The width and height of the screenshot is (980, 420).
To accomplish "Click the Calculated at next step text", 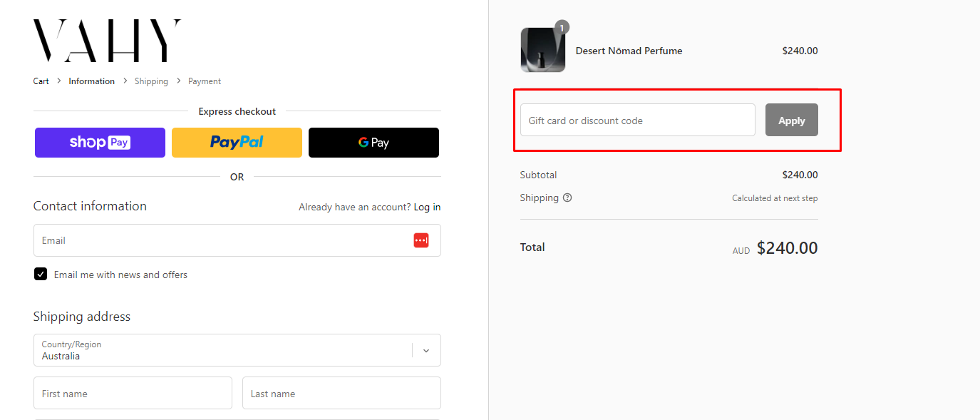I will [775, 198].
